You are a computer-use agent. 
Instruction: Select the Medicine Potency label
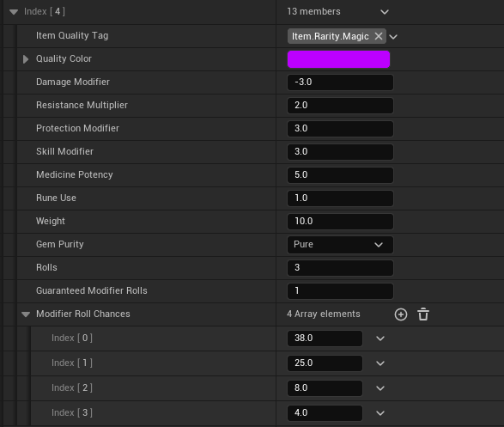74,174
